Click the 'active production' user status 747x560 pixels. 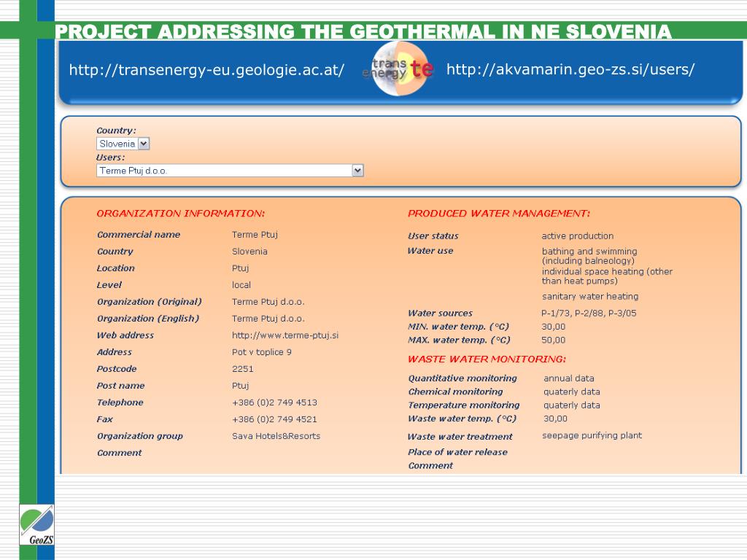coord(578,236)
